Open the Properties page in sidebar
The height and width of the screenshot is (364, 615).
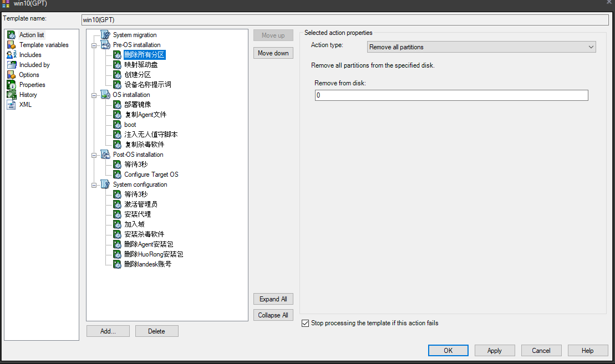pos(32,85)
